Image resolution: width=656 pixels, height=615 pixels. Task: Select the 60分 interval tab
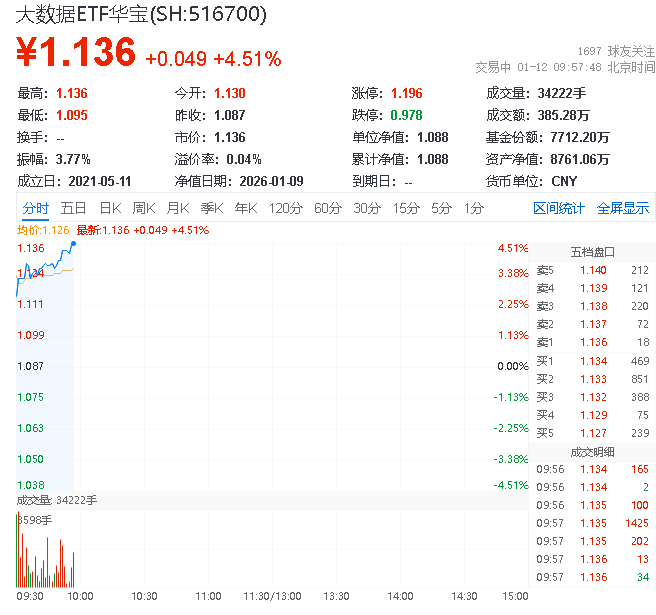(x=328, y=208)
